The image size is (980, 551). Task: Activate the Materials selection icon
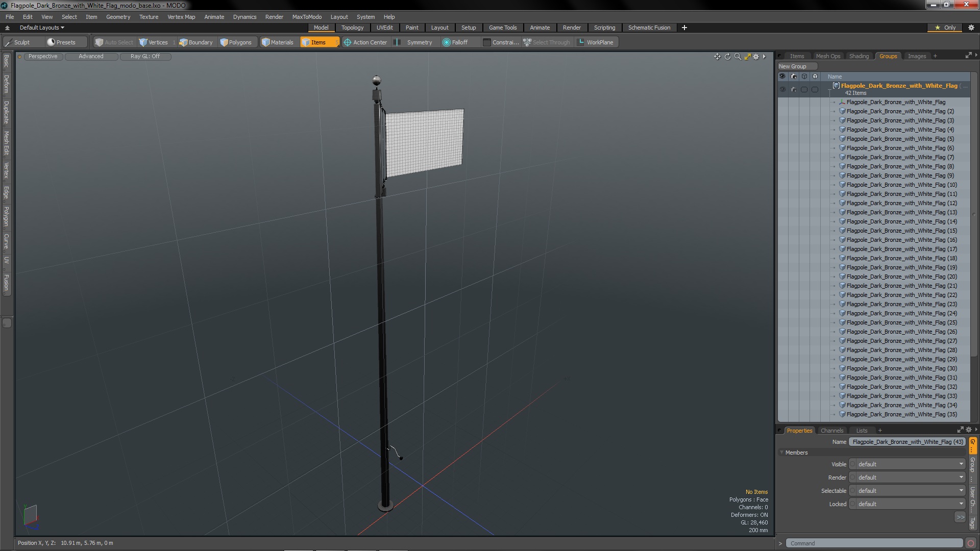[266, 42]
